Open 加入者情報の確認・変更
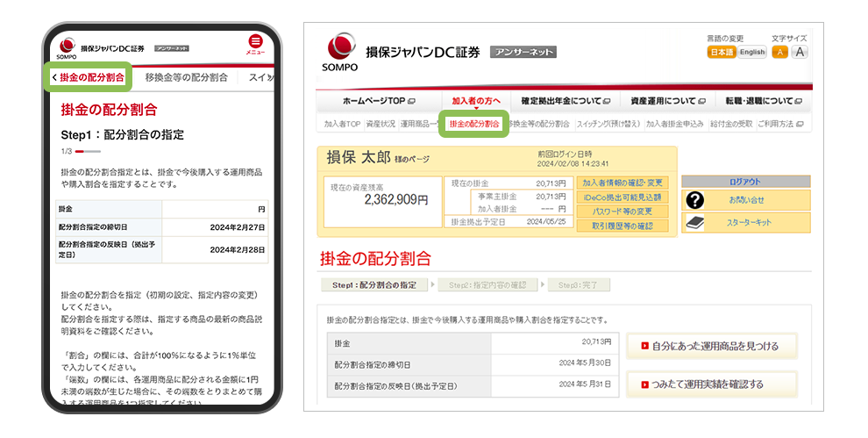868x438 pixels. (623, 183)
